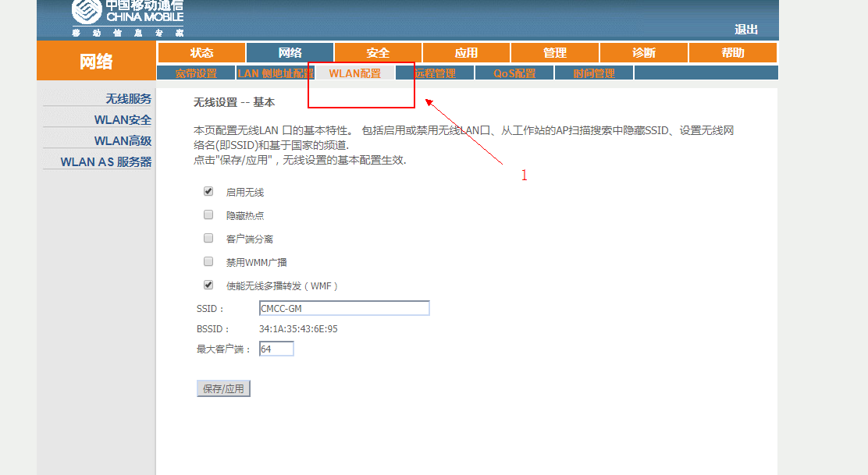Click the 无线设置 -- 基本 heading

pyautogui.click(x=233, y=102)
